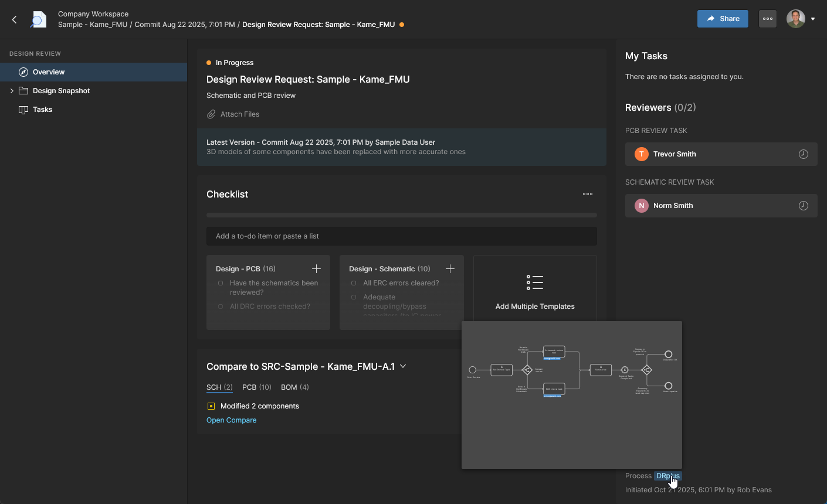Check the "All DRC errors checked?" item
827x504 pixels.
[221, 307]
